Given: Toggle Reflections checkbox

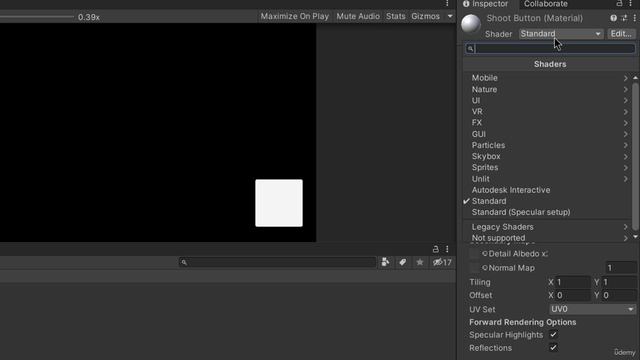Looking at the screenshot, I should [x=553, y=348].
